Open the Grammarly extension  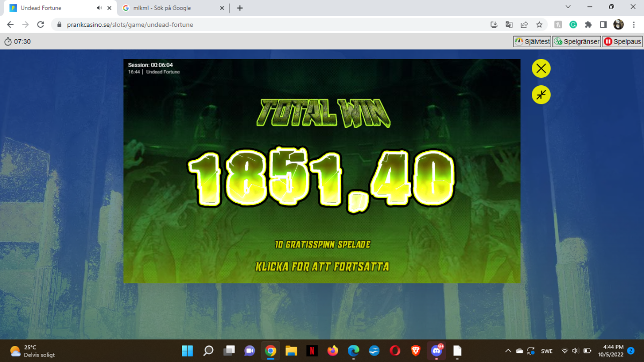point(573,25)
